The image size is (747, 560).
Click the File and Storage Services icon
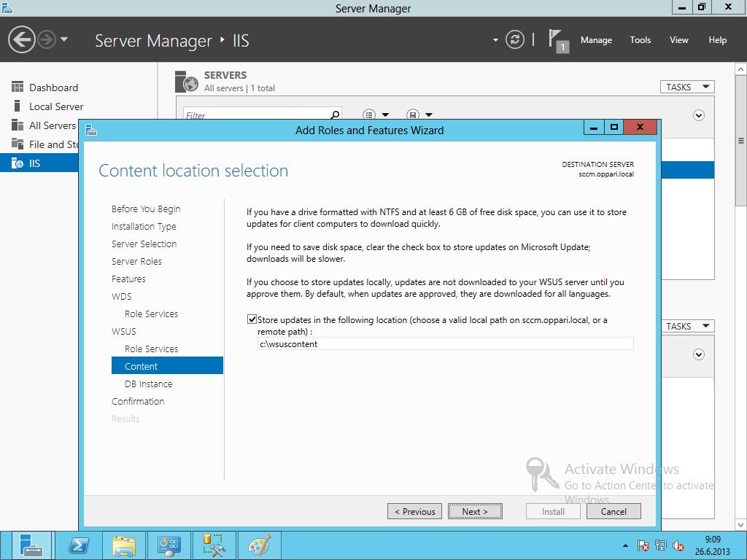click(x=18, y=144)
